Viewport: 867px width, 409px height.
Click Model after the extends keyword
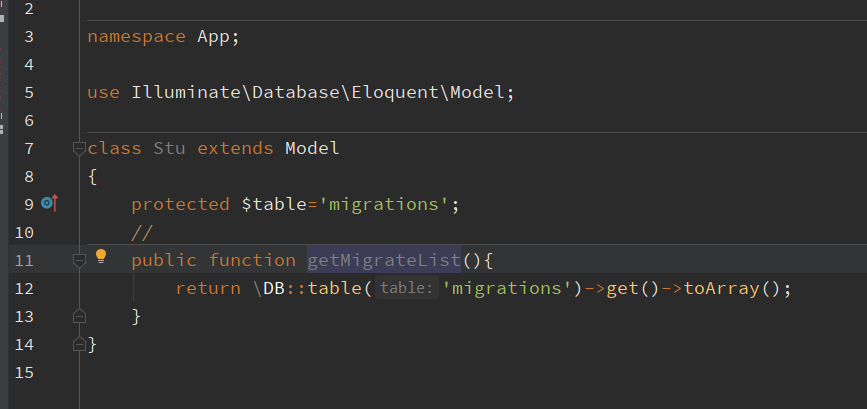312,149
